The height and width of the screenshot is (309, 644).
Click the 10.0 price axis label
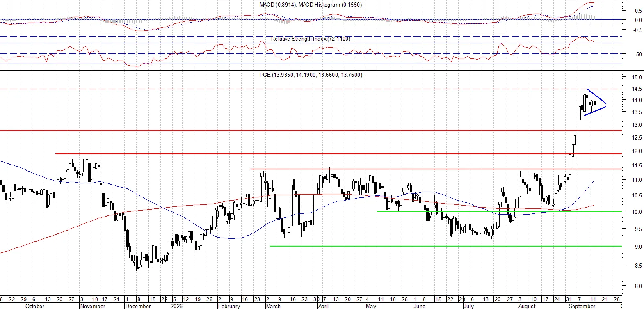tap(637, 212)
